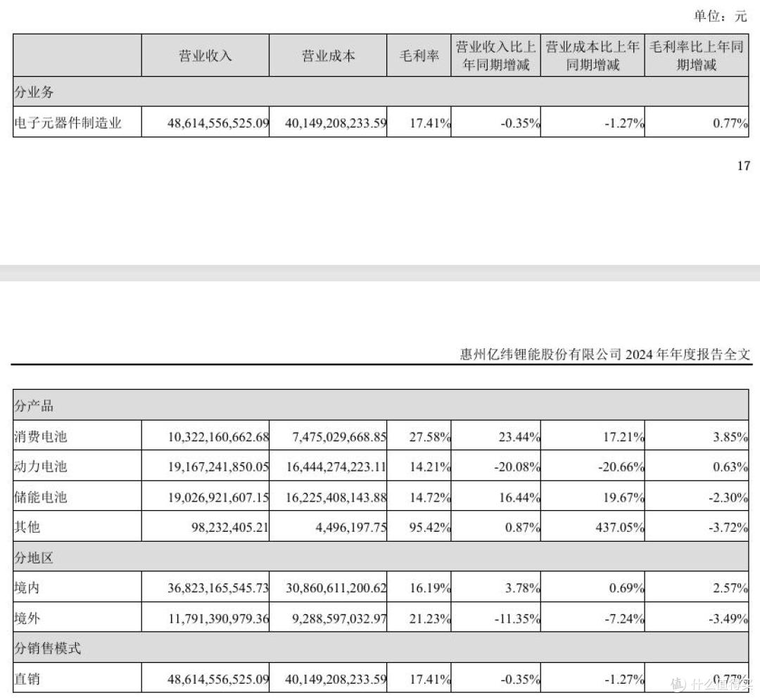This screenshot has height=700, width=760.
Task: Click 储能电池 revenue 19,026,921,607.15
Action: click(x=218, y=497)
